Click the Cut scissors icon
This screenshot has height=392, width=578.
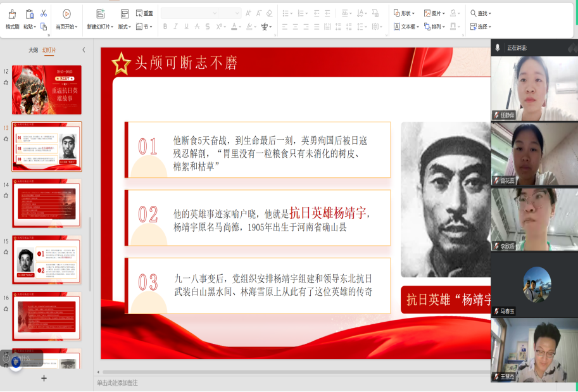[44, 13]
